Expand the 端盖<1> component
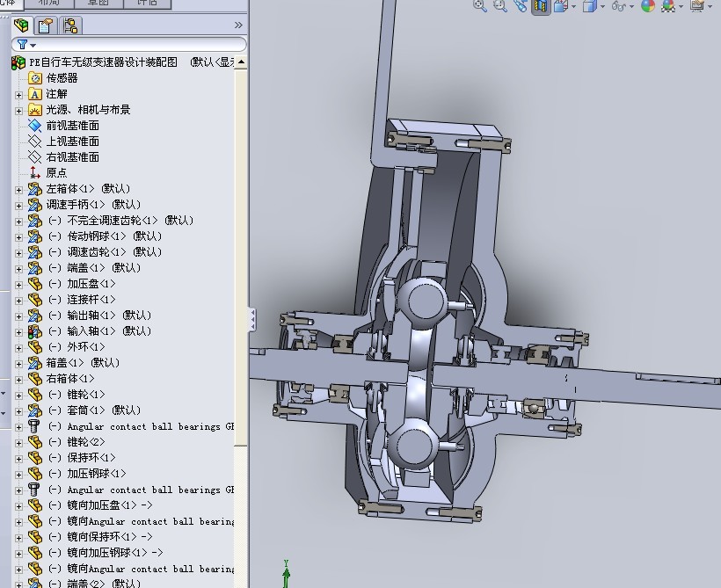This screenshot has width=721, height=588. [18, 268]
